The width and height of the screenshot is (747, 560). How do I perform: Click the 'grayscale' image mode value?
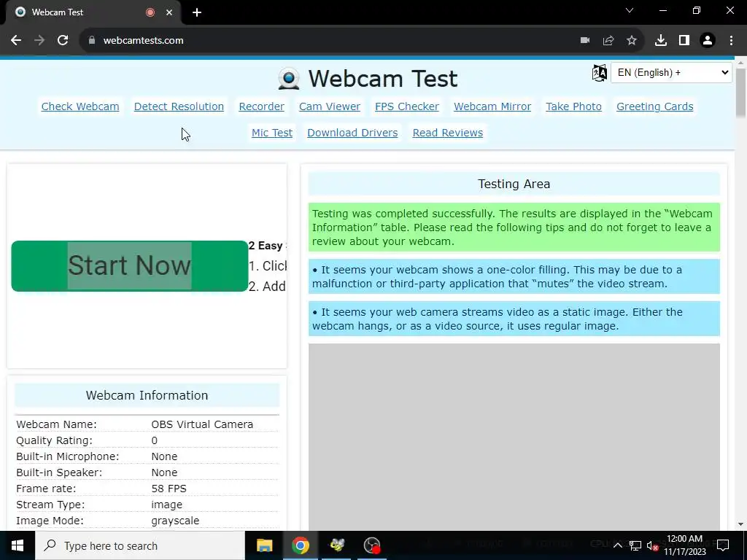coord(175,521)
